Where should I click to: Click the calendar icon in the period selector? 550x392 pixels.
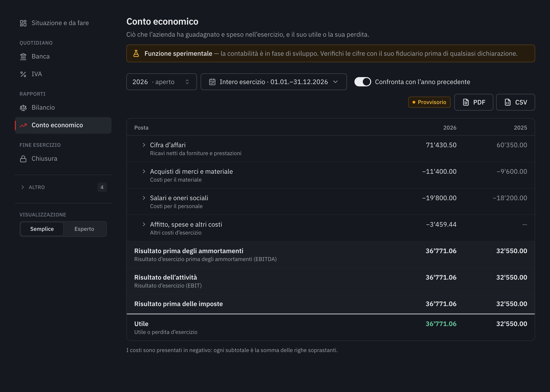[212, 82]
